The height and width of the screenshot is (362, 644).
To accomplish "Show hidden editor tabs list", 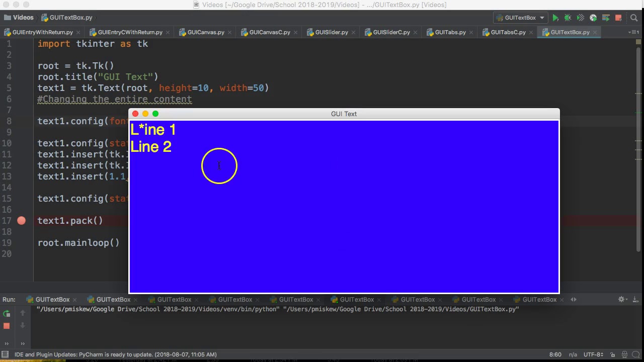I will tap(634, 32).
